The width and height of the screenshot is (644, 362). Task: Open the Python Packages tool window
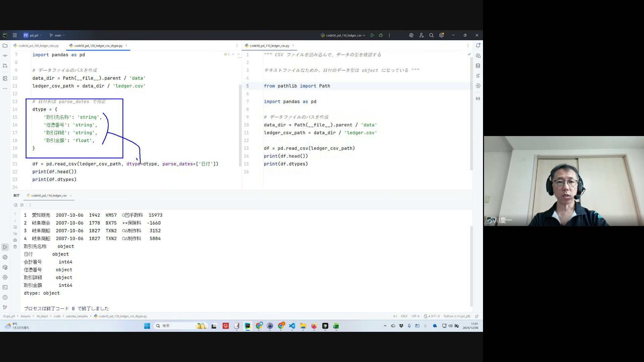point(5,267)
